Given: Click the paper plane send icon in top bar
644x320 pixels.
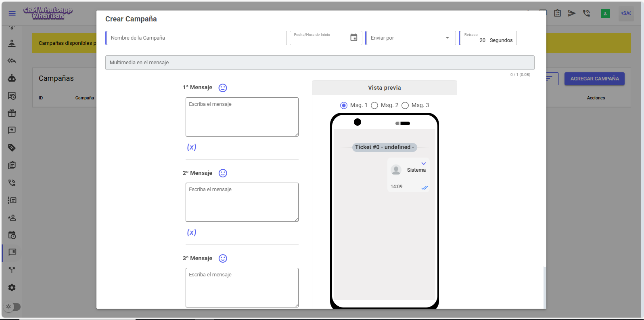Looking at the screenshot, I should (x=572, y=13).
